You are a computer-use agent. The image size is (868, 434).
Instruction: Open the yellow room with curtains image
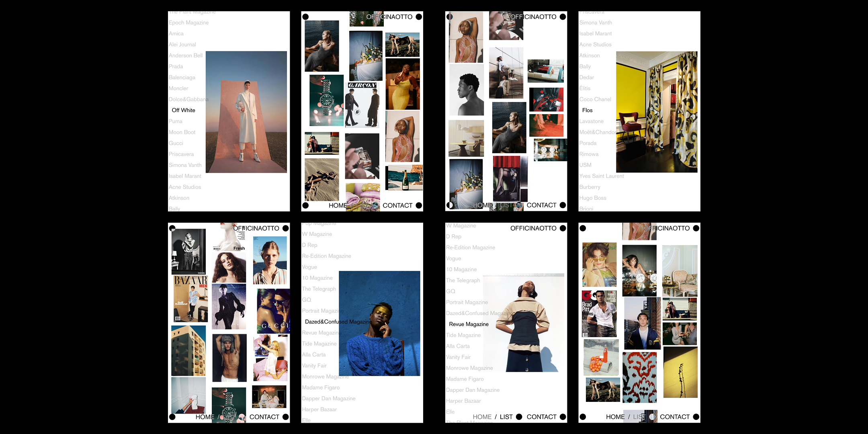click(657, 112)
